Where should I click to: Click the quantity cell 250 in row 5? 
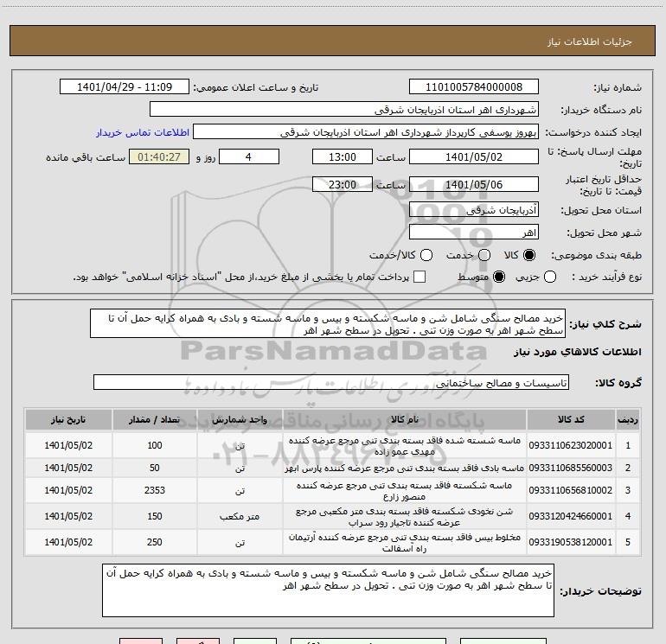[154, 542]
